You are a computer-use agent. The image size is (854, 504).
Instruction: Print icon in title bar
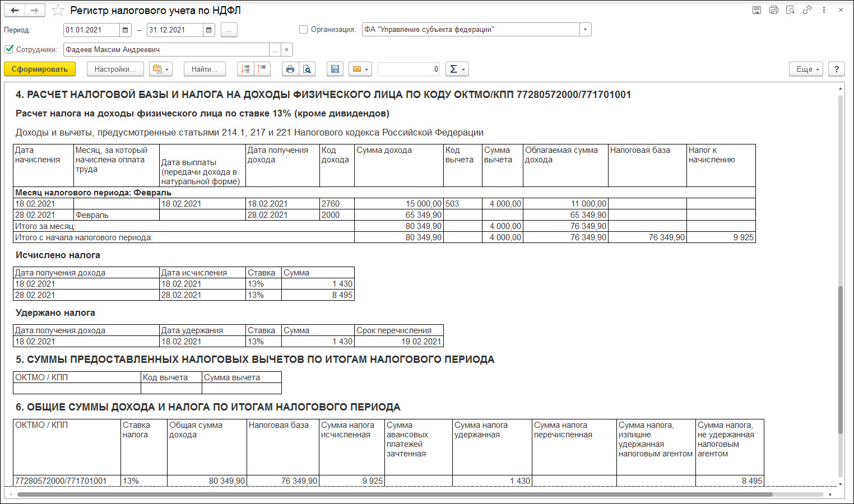(773, 10)
